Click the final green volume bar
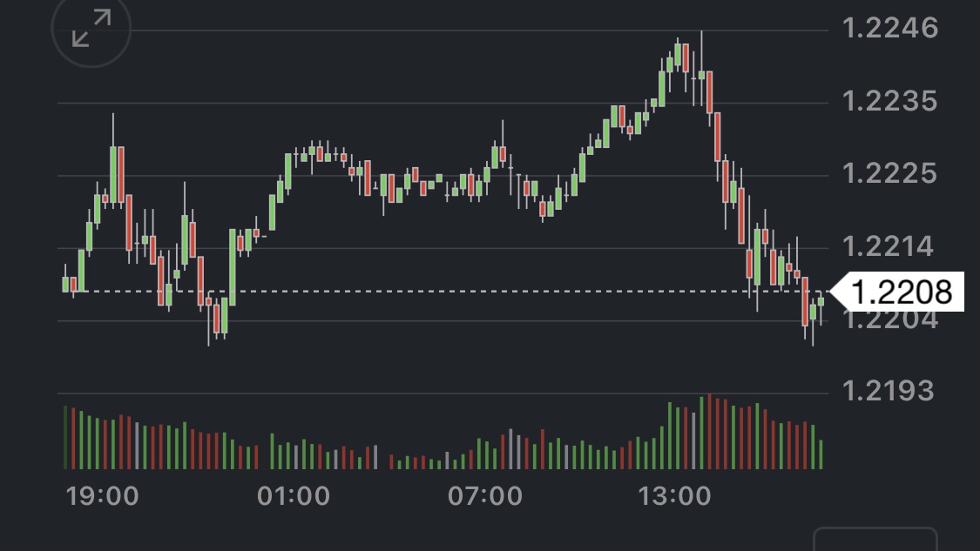980x551 pixels. pos(821,454)
